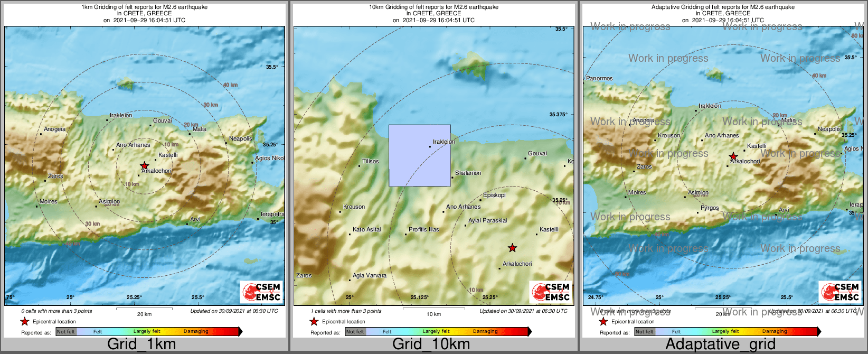Click the red 'Damaging' legend segment under Adaptative_grid
868x354 pixels.
pyautogui.click(x=775, y=331)
